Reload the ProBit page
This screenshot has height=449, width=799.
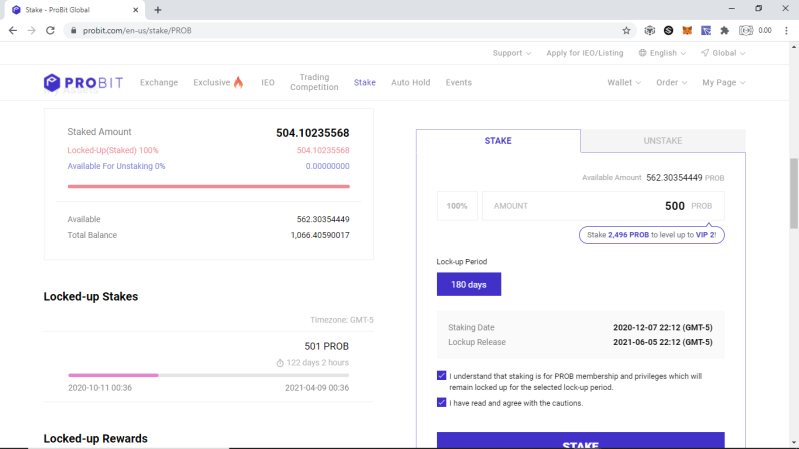[x=50, y=31]
